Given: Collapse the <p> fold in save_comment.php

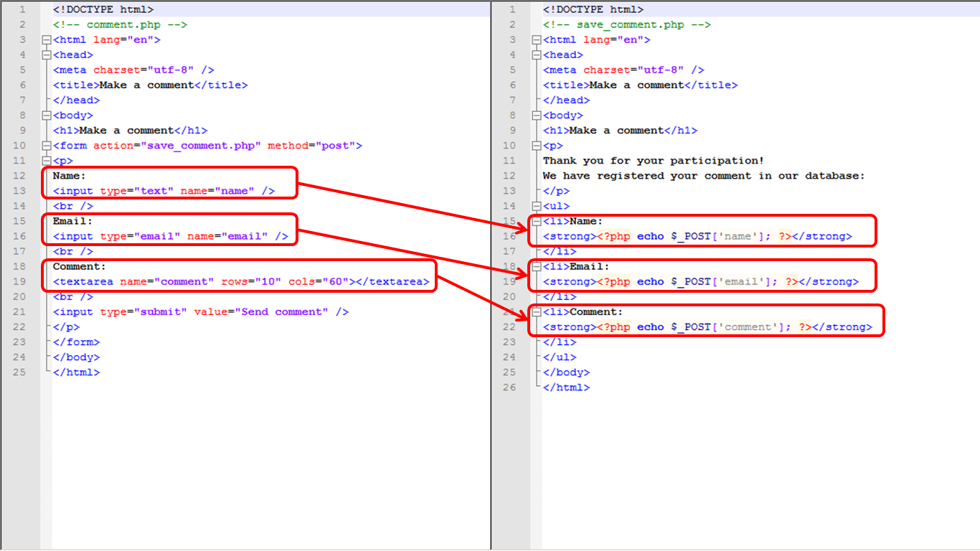Looking at the screenshot, I should pos(537,145).
